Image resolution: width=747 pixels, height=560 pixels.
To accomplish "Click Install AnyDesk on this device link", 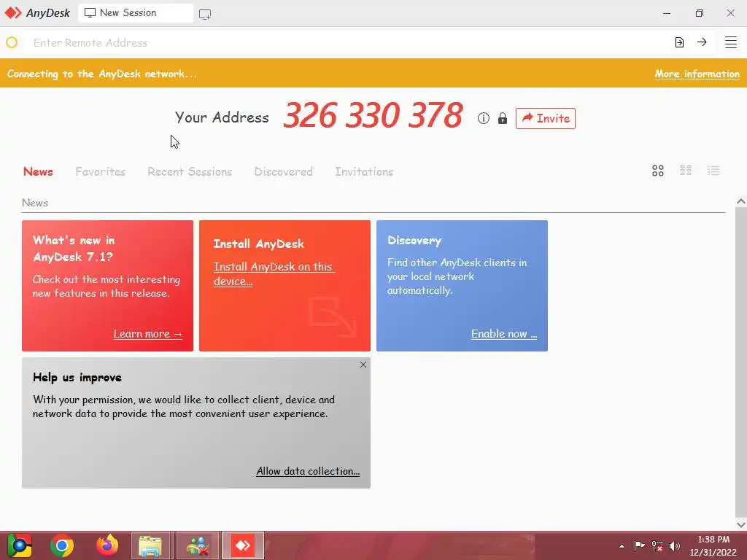I will [274, 274].
